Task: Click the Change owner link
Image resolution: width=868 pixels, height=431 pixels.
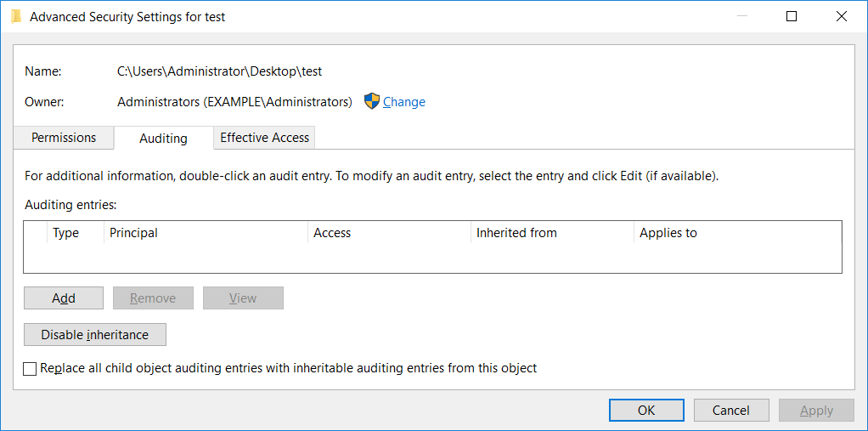Action: coord(404,102)
